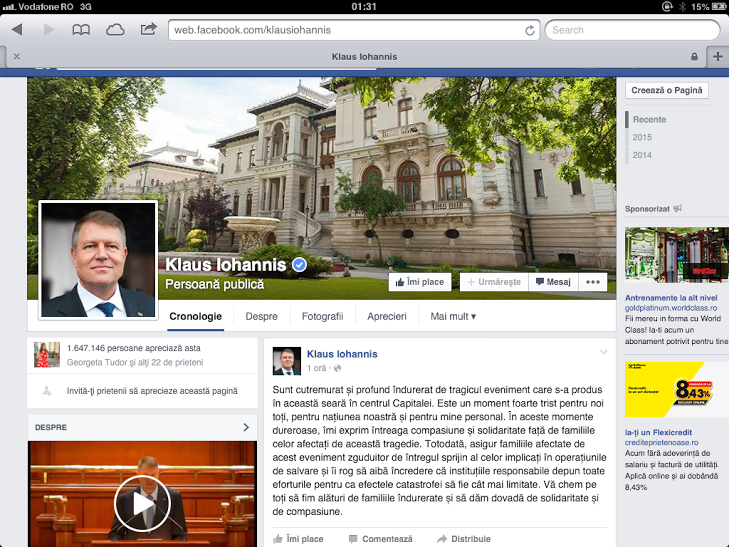The image size is (729, 547).
Task: Click the large profile picture
Action: coord(98,260)
